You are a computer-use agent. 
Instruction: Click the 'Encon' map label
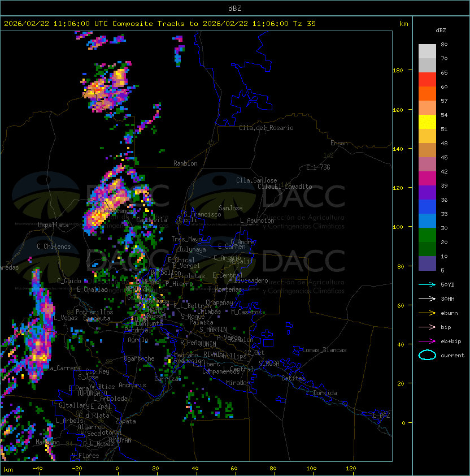(x=339, y=143)
